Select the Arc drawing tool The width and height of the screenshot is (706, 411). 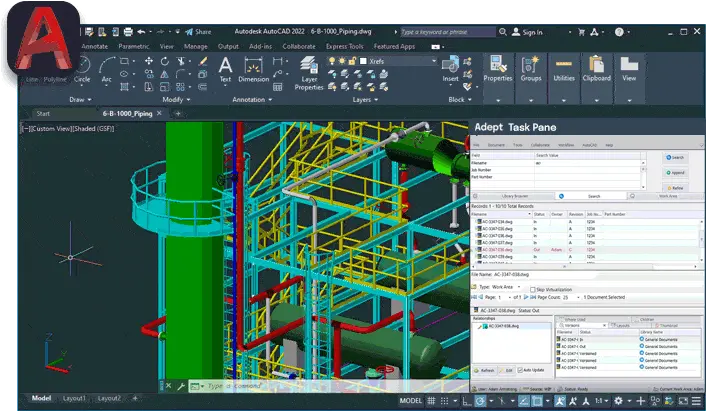pyautogui.click(x=107, y=70)
